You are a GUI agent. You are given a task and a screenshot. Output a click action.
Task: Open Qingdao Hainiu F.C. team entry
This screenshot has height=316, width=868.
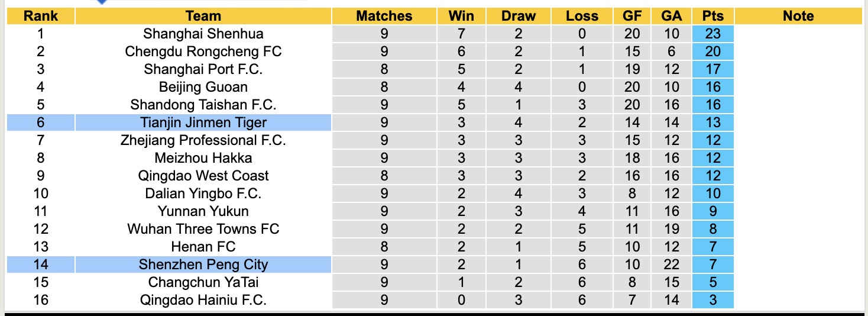click(203, 300)
